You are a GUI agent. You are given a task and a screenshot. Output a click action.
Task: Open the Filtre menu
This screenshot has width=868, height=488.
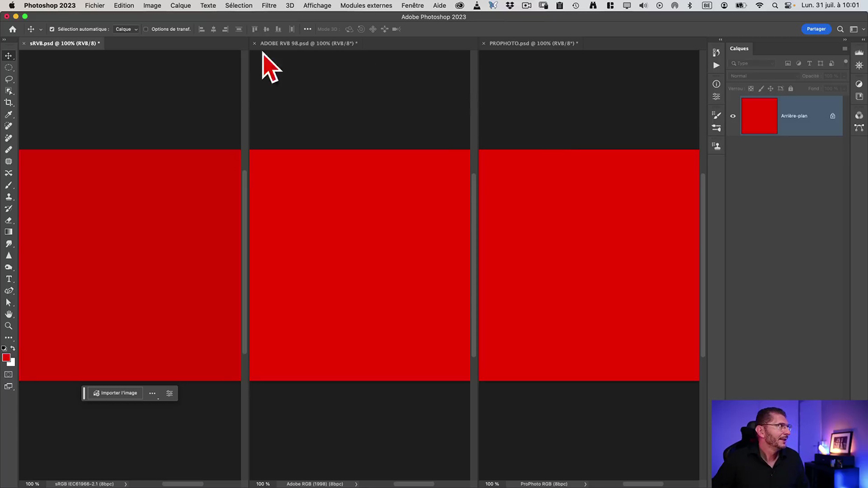click(x=269, y=5)
